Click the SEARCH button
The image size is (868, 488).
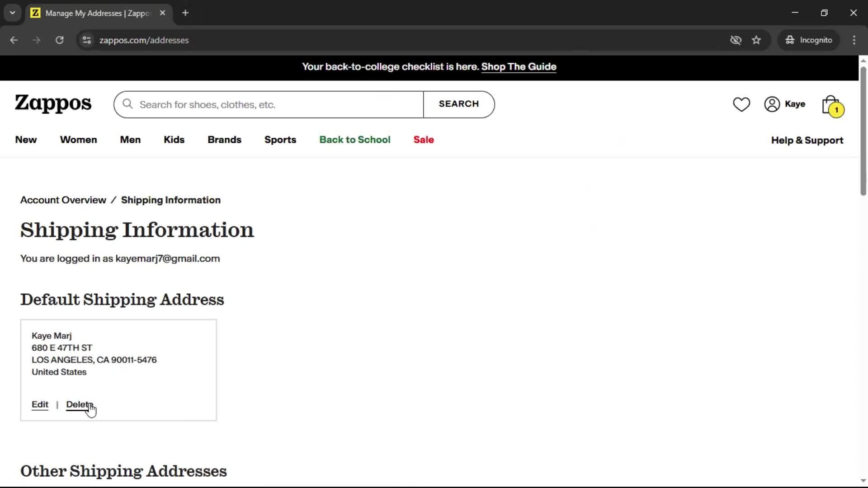pyautogui.click(x=459, y=104)
